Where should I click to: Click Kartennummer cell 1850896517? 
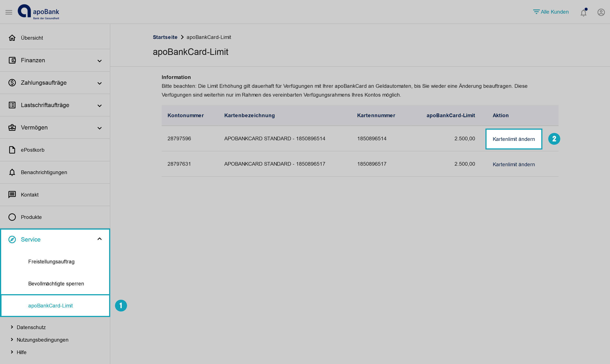372,164
